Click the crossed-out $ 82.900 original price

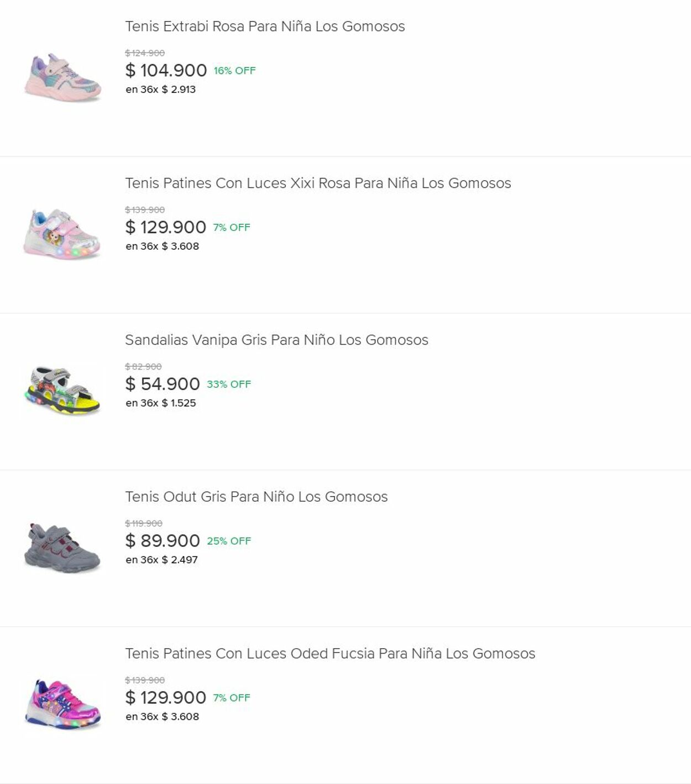(x=143, y=367)
